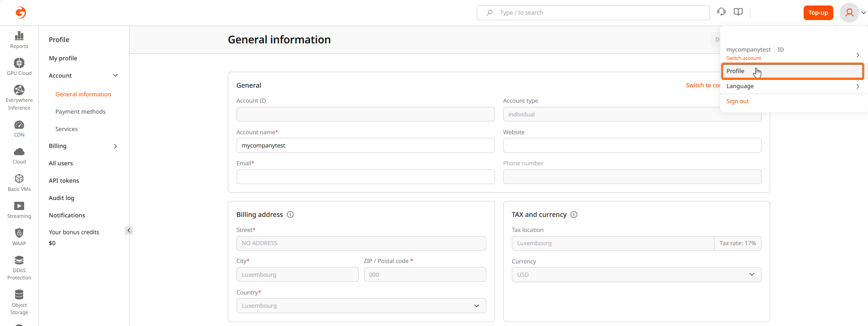Viewport: 868px width, 326px height.
Task: Open Payment methods menu item
Action: click(80, 112)
